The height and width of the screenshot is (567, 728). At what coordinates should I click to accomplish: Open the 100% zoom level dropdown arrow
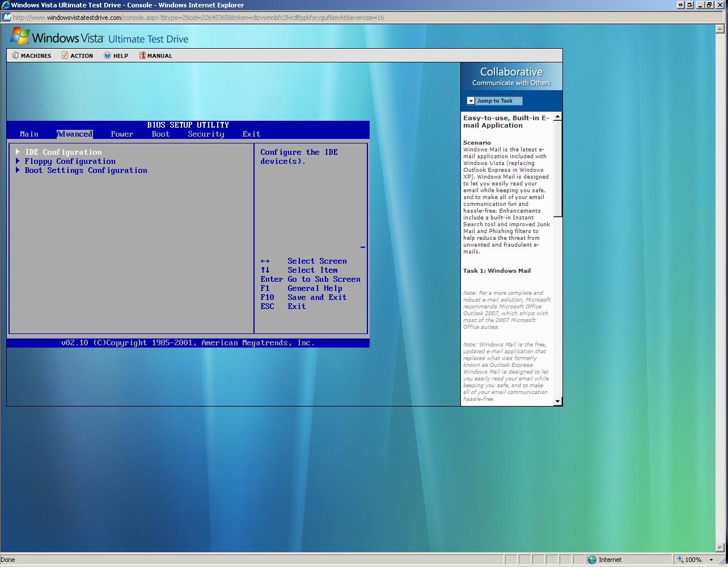(712, 560)
